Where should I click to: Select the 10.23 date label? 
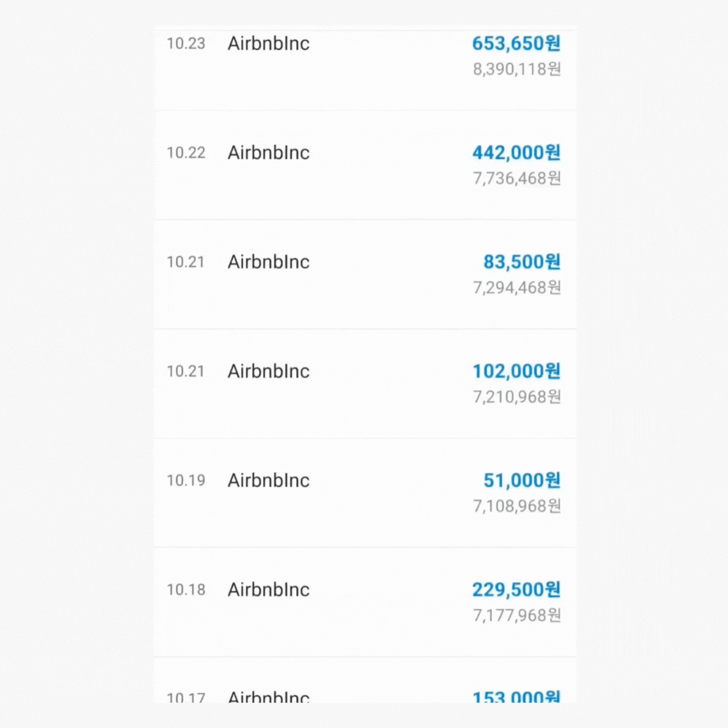[185, 44]
